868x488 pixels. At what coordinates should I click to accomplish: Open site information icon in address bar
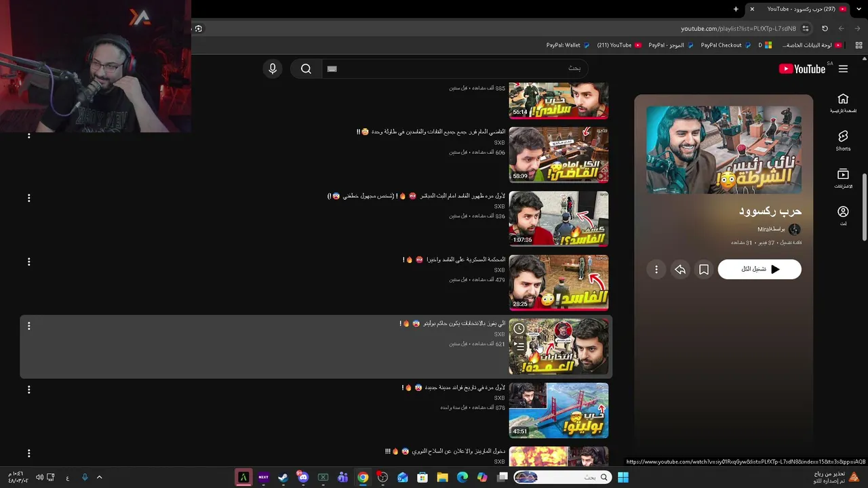806,28
